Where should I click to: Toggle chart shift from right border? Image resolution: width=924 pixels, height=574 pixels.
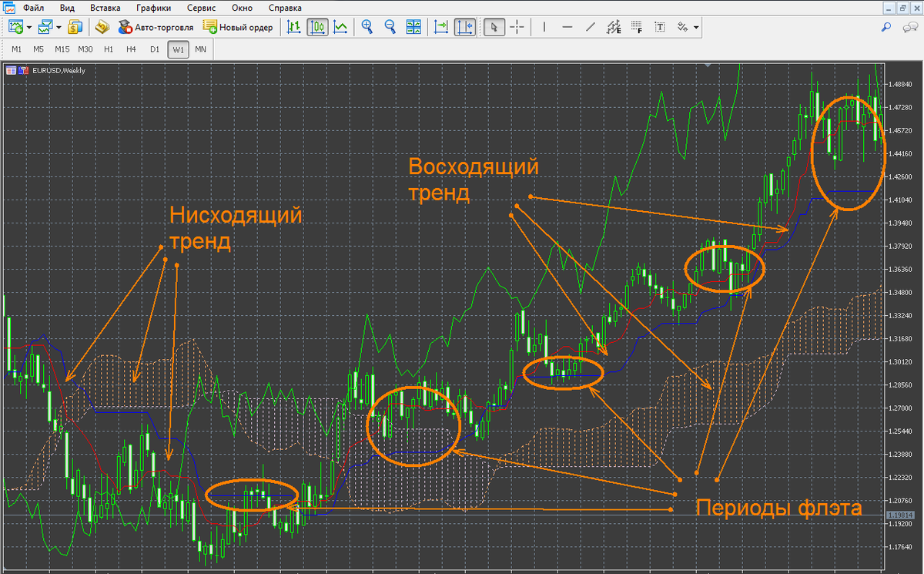pyautogui.click(x=464, y=27)
